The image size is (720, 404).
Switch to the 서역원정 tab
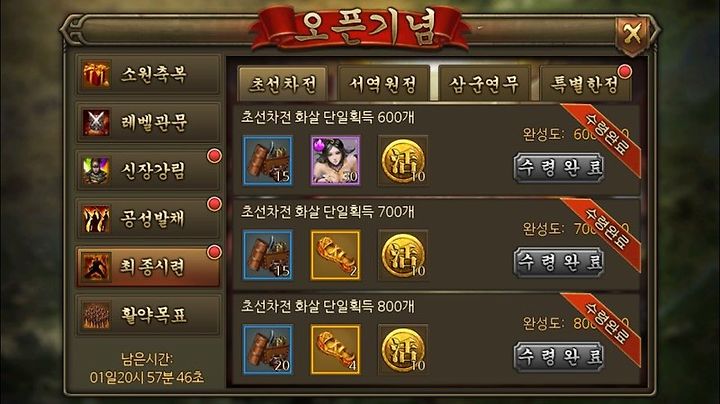[x=383, y=84]
